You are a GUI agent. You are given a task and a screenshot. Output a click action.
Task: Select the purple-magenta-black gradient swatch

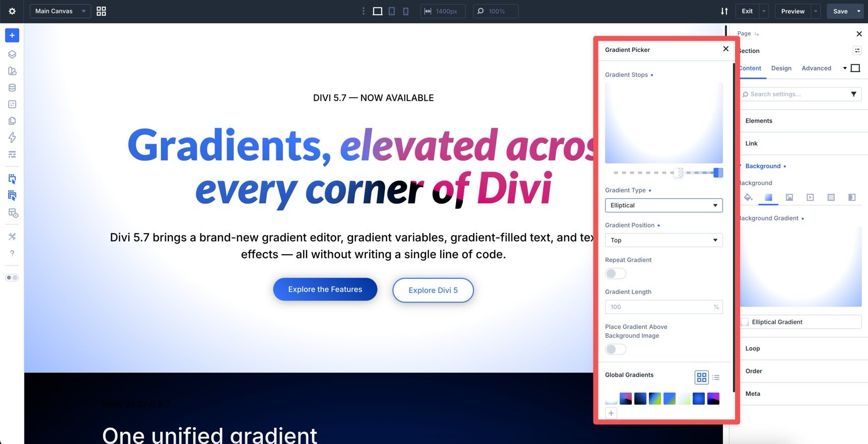tap(713, 399)
